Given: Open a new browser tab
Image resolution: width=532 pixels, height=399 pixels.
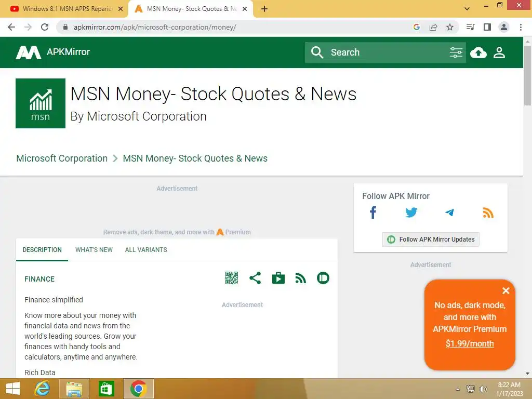Looking at the screenshot, I should coord(264,9).
